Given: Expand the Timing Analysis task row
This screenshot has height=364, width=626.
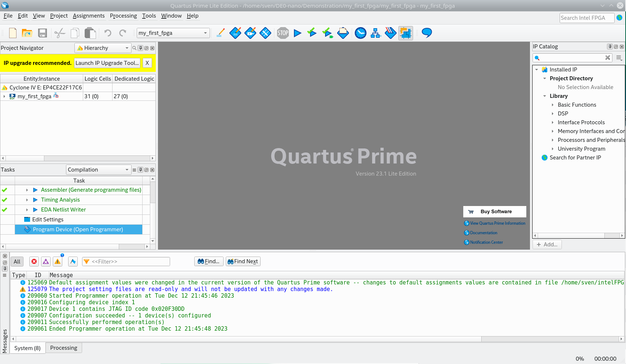Looking at the screenshot, I should (x=27, y=200).
